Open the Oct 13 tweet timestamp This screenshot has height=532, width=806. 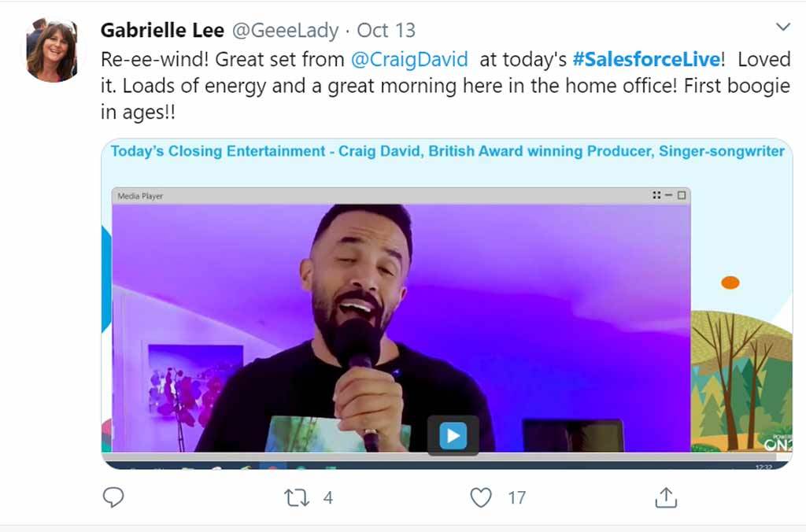[x=386, y=31]
